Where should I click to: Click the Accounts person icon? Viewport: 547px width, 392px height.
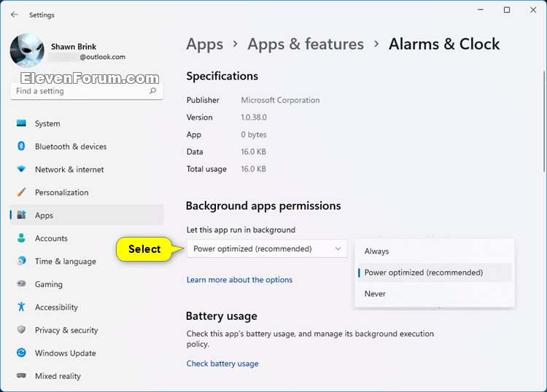pyautogui.click(x=21, y=238)
